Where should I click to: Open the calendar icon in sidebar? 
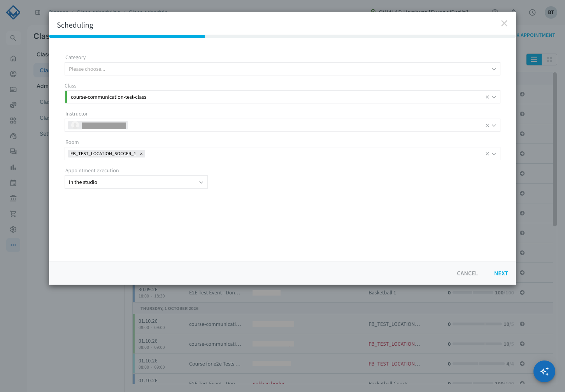tap(13, 183)
